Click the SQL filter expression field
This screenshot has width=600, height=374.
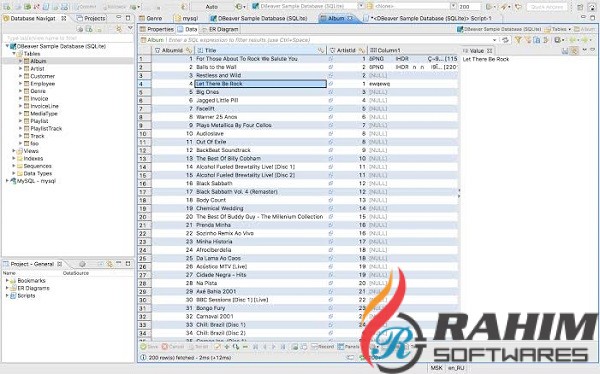(x=329, y=40)
